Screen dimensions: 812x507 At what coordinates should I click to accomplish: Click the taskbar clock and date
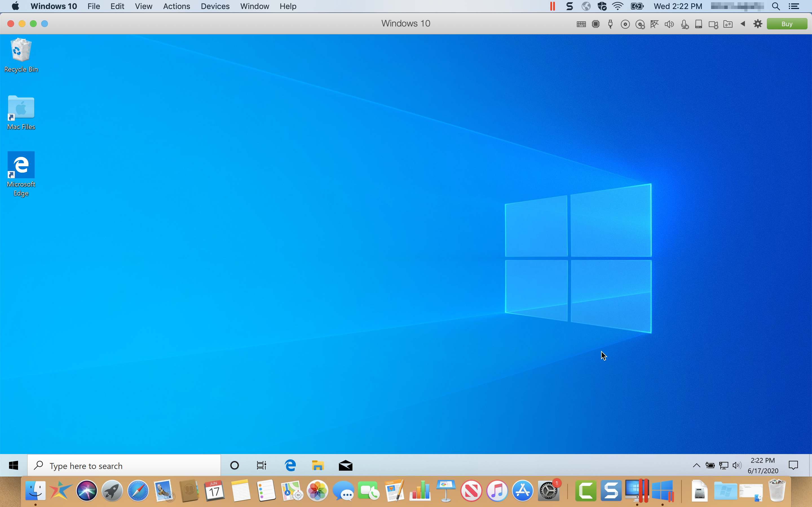763,465
